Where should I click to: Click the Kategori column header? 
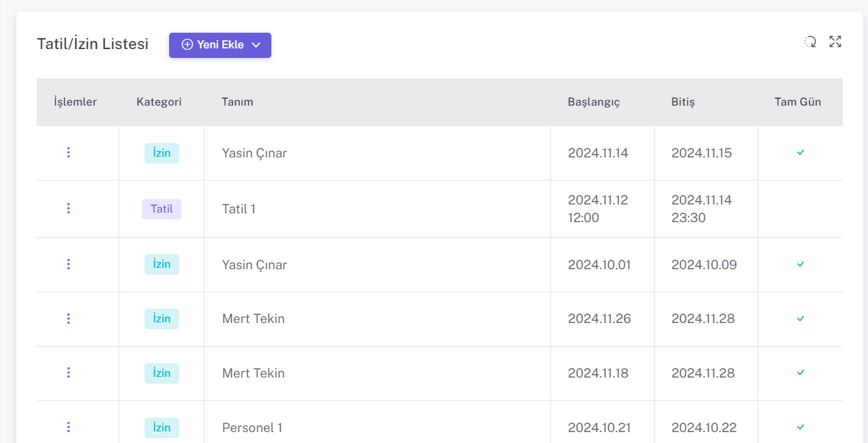pos(159,102)
